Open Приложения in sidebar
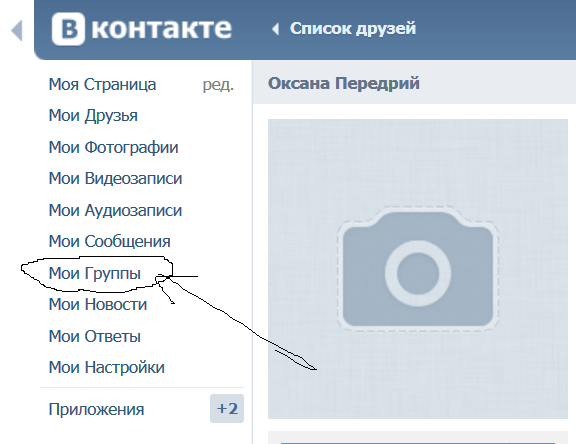Screen dimensions: 576x444 coord(96,409)
